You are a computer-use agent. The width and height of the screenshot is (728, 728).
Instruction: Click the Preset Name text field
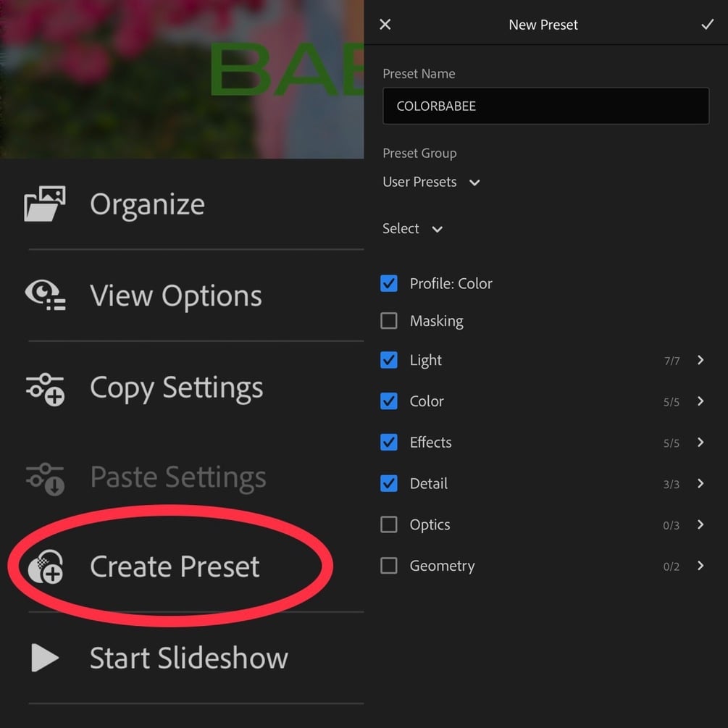point(545,106)
